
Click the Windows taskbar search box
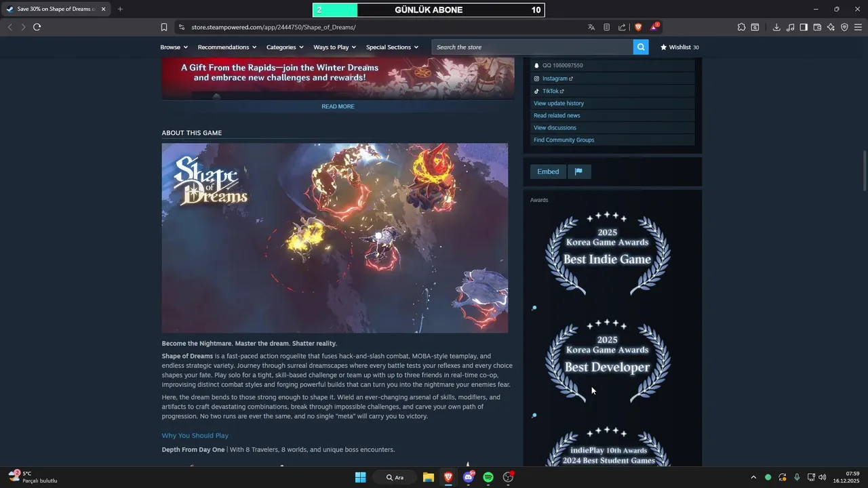pos(395,477)
